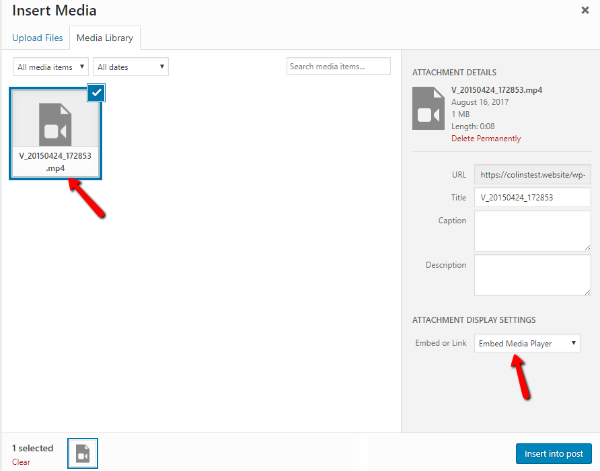The height and width of the screenshot is (471, 600).
Task: Edit the Title field
Action: click(x=532, y=197)
